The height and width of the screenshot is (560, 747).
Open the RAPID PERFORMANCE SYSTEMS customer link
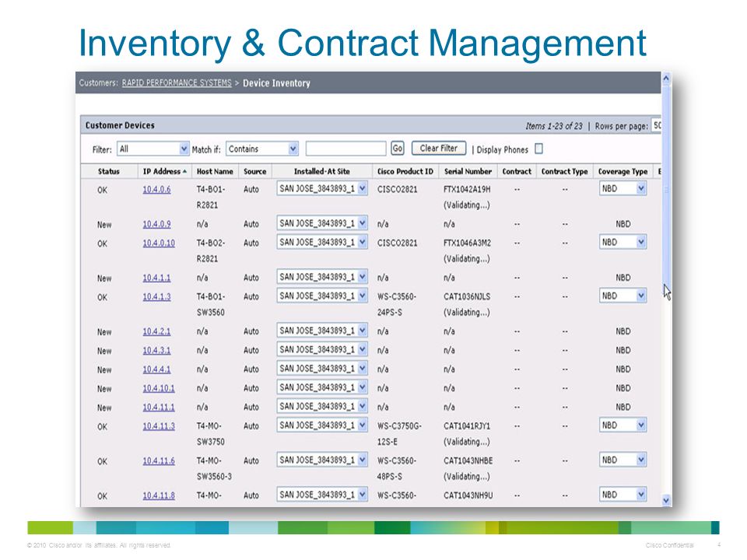click(177, 83)
